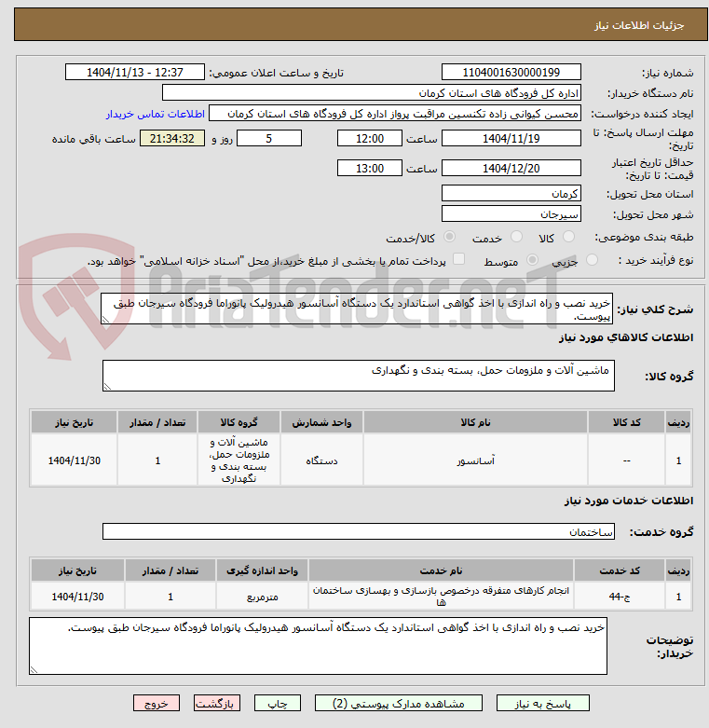Click the اطلاعات خدمات مورد نیاز section heading
Image resolution: width=709 pixels, height=728 pixels.
pyautogui.click(x=629, y=501)
